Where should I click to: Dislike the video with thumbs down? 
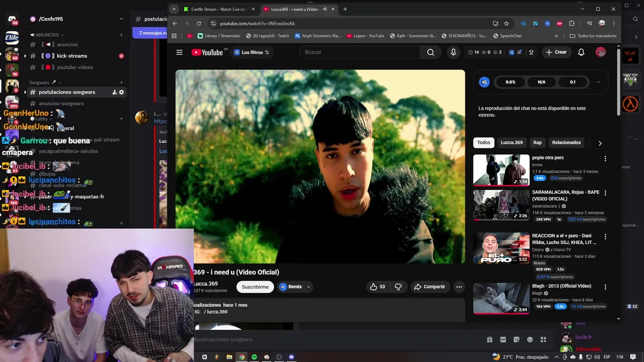398,287
